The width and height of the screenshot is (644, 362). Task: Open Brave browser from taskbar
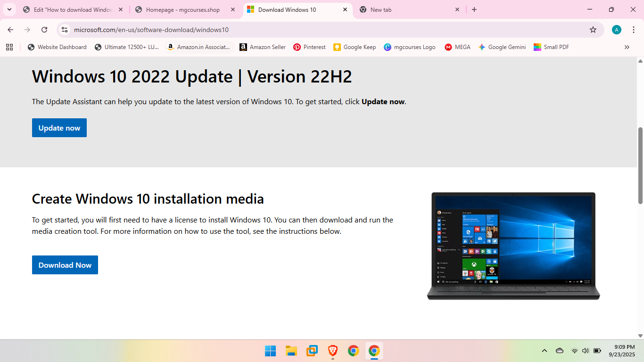(333, 351)
